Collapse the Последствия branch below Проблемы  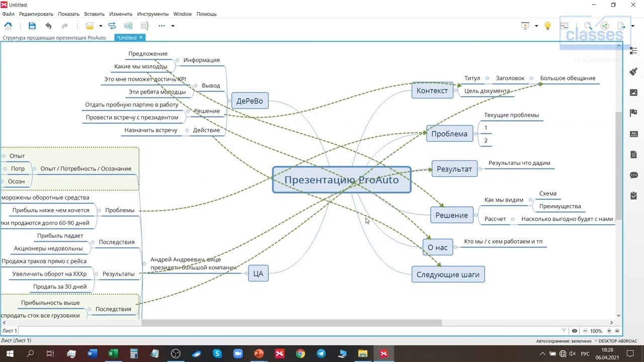click(x=94, y=242)
